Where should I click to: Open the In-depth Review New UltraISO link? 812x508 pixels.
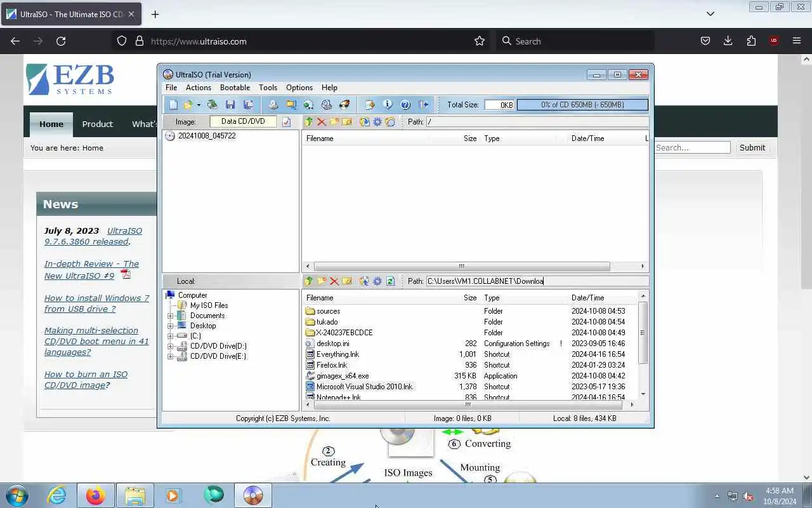click(91, 270)
